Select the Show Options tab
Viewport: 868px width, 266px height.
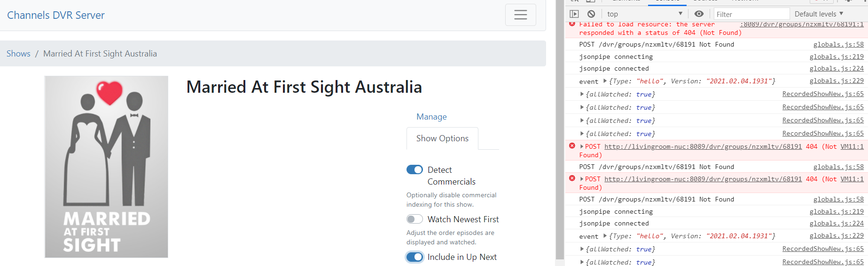(442, 138)
